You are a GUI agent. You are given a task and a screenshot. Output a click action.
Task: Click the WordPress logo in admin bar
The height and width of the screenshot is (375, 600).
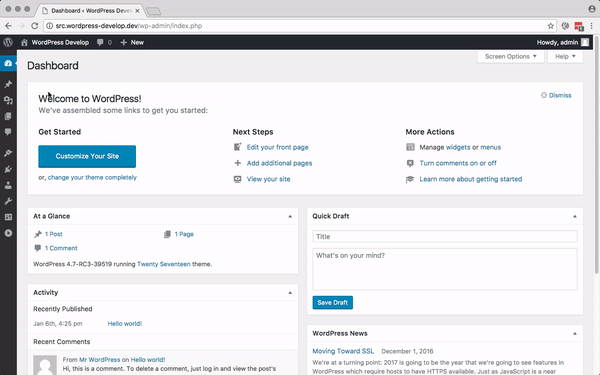8,42
